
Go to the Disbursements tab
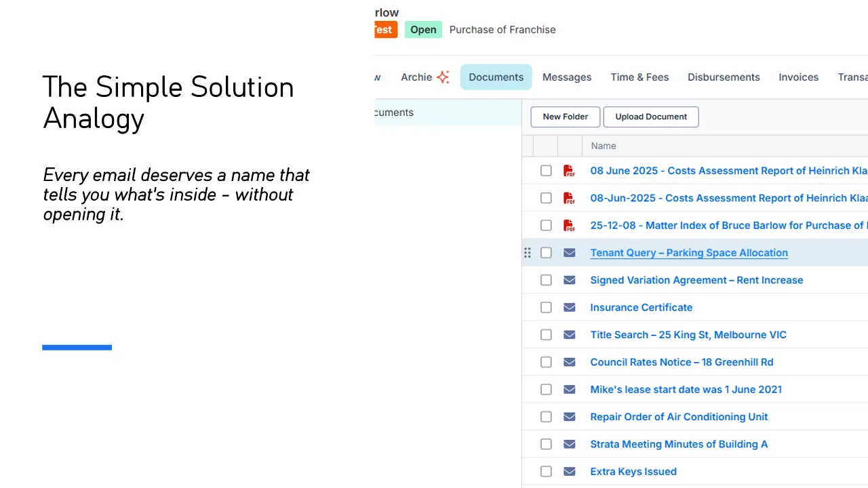724,77
